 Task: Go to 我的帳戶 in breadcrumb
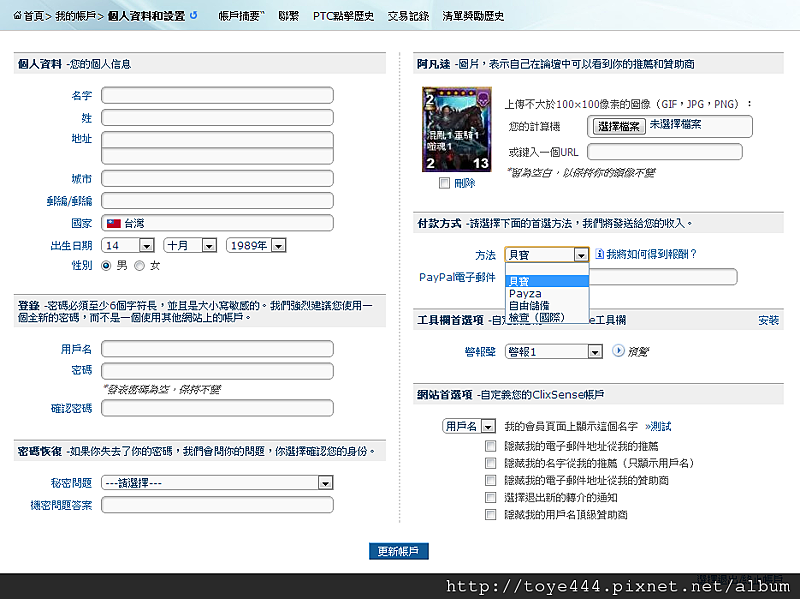[76, 16]
